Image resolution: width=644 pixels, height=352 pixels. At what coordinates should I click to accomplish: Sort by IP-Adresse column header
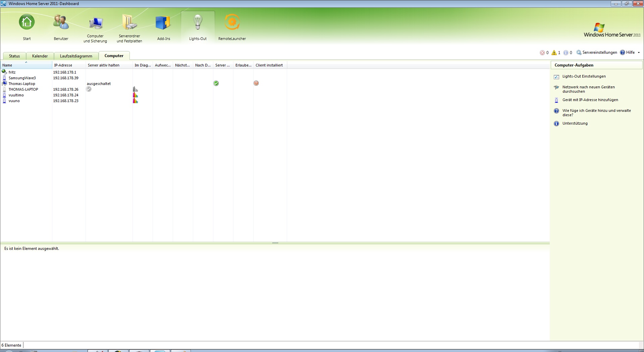pyautogui.click(x=63, y=65)
